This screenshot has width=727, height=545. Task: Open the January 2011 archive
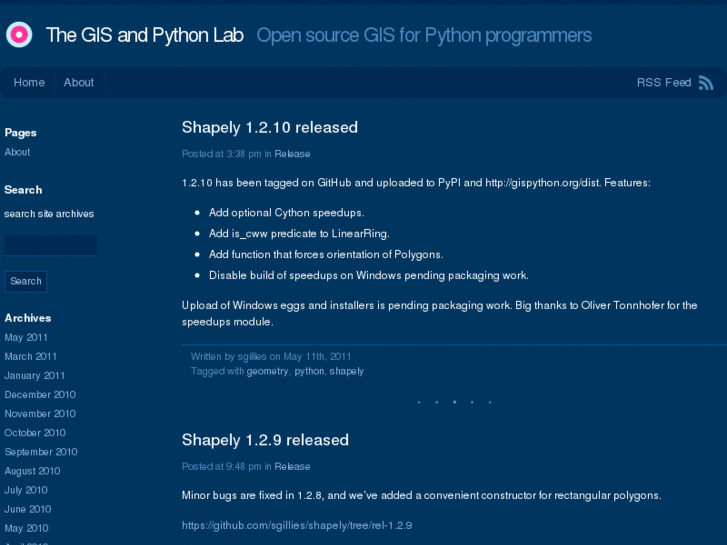point(35,376)
